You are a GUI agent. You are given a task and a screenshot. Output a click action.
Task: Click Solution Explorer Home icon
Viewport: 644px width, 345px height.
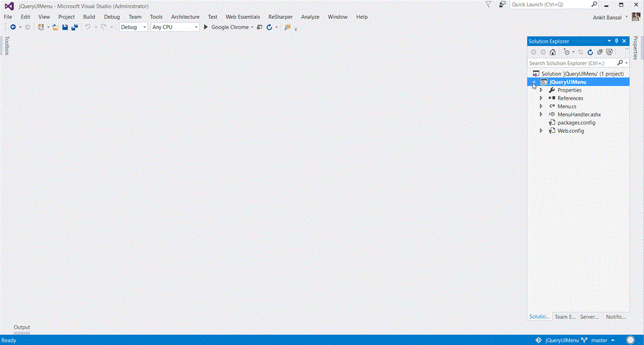[553, 52]
